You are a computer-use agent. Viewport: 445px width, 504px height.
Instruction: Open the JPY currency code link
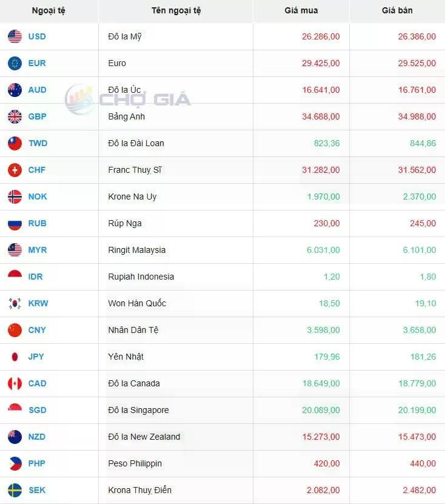[36, 357]
